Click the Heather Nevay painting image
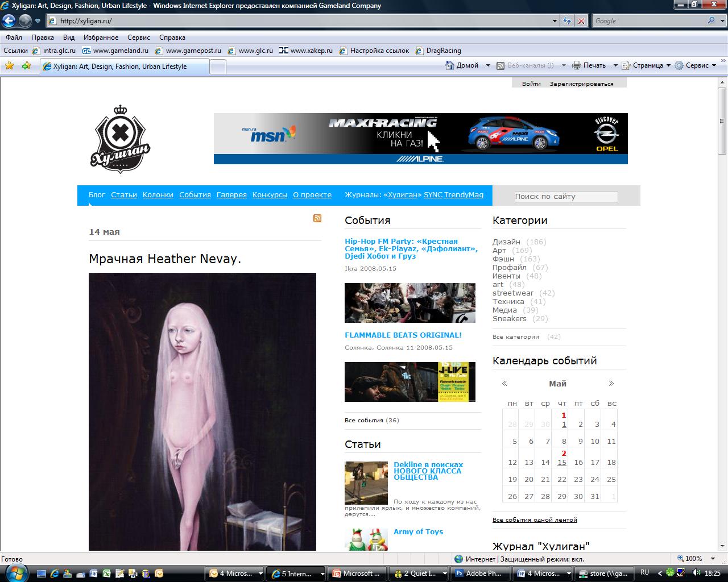Viewport: 728px width, 582px height. [x=202, y=411]
